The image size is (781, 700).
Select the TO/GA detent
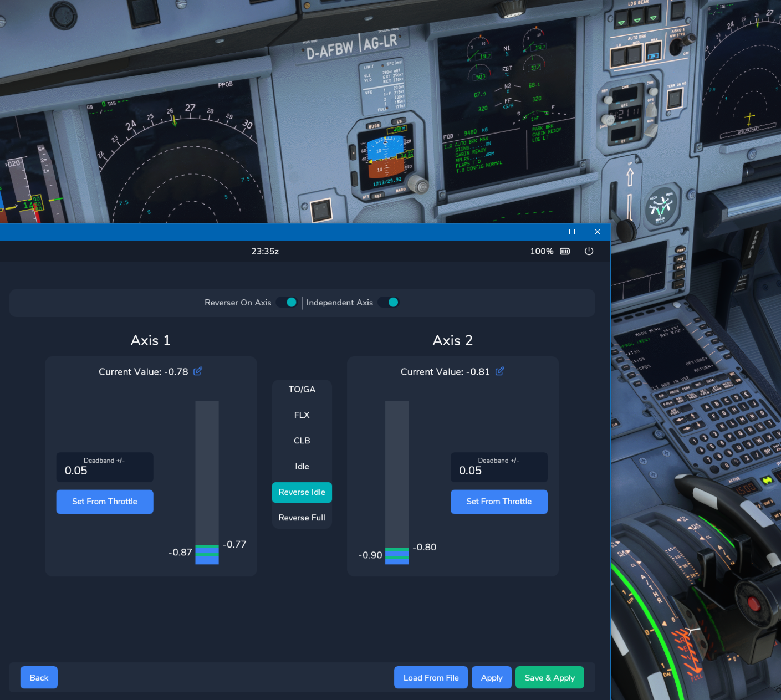302,389
